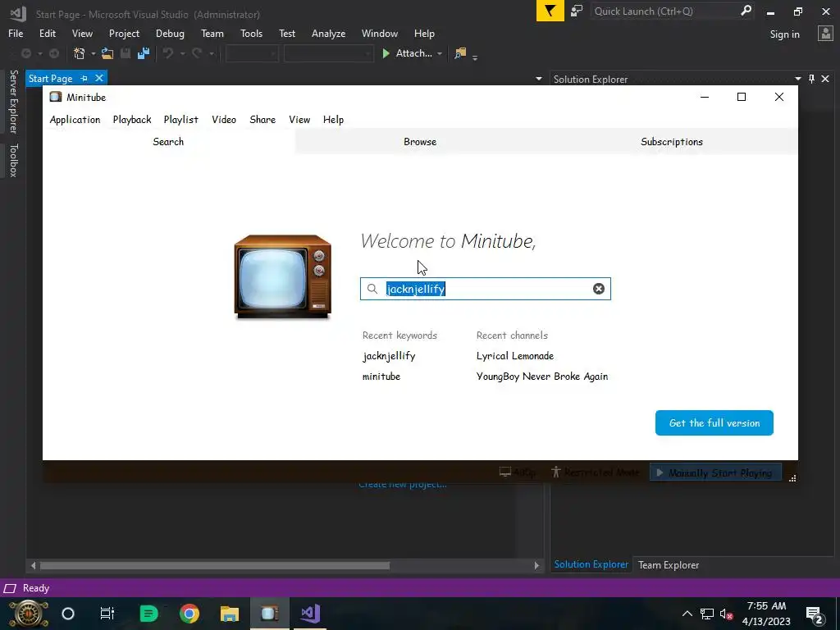Show hidden system tray icons
This screenshot has height=630, width=840.
tap(687, 614)
